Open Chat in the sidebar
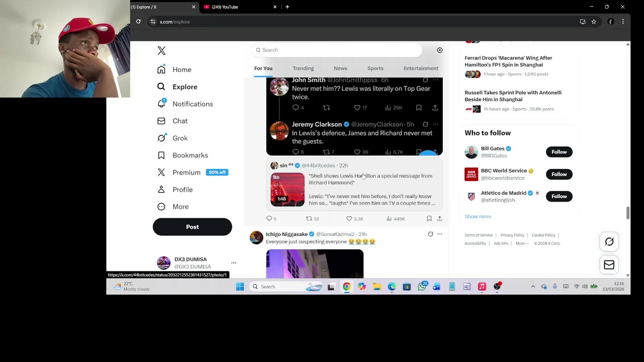 173,121
